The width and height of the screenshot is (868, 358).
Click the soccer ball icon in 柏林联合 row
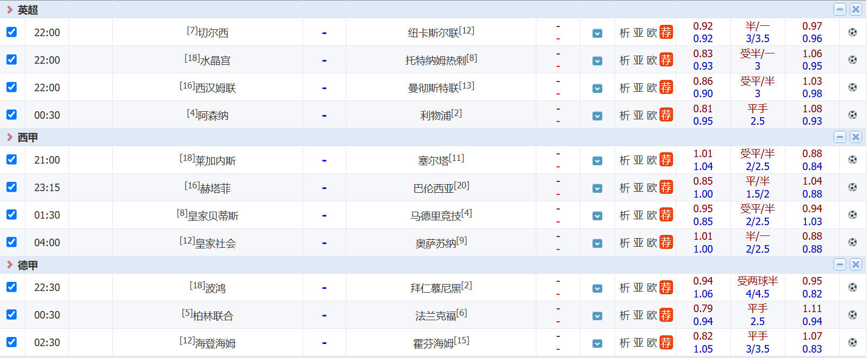[x=852, y=315]
